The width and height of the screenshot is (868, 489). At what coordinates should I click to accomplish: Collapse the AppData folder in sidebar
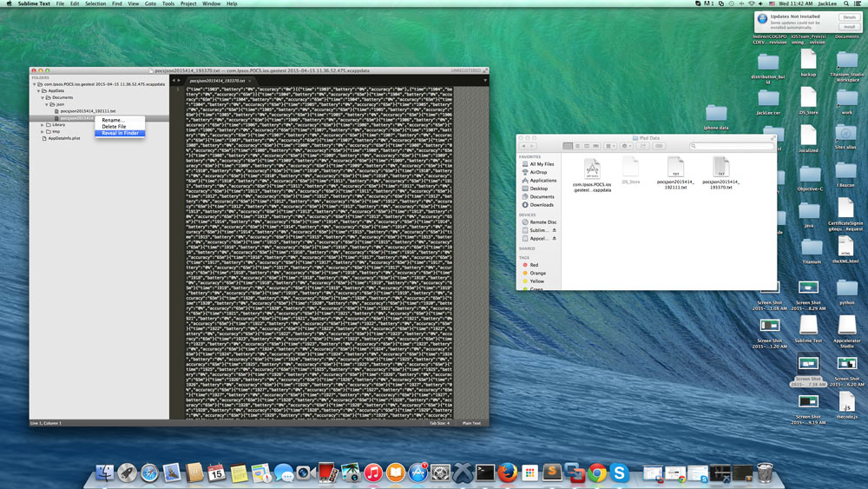click(38, 91)
